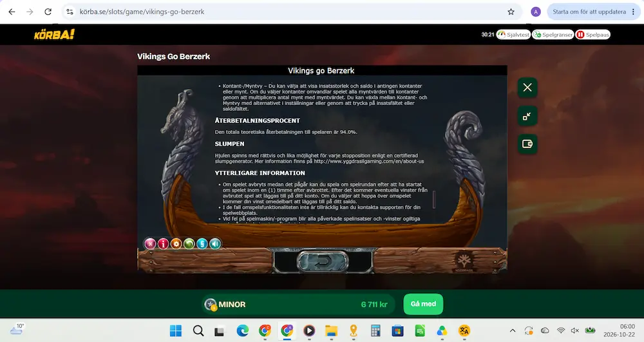Open Microsoft Store from taskbar

(x=397, y=331)
